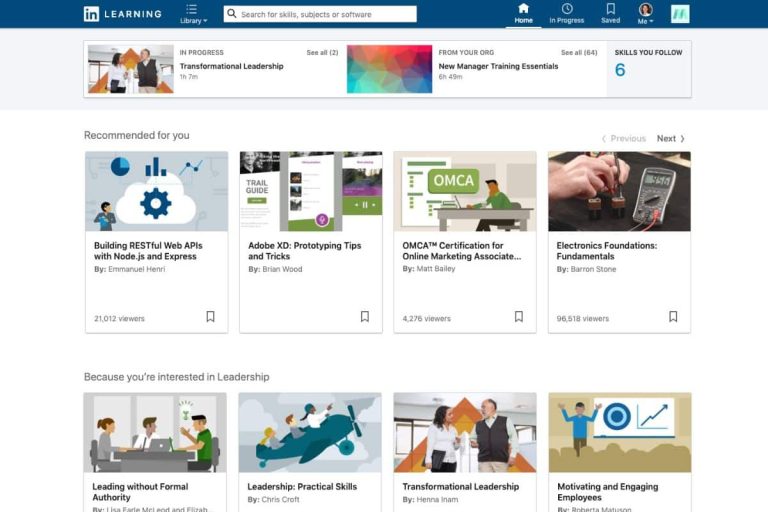Save Building RESTful Web APIs with bookmark
Image resolution: width=768 pixels, height=512 pixels.
[211, 317]
